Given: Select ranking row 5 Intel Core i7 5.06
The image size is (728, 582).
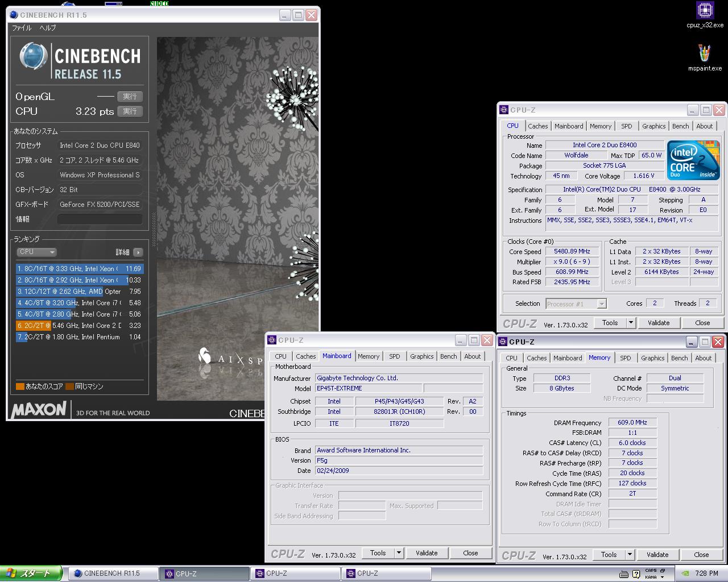Looking at the screenshot, I should coord(80,314).
